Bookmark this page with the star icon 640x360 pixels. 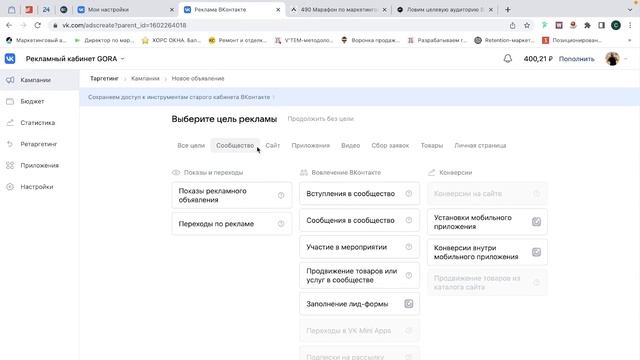pos(527,25)
